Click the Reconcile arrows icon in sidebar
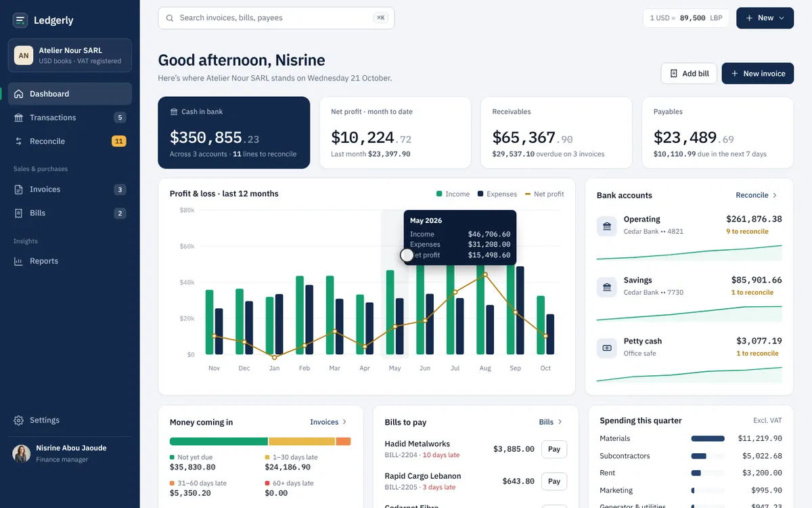The height and width of the screenshot is (508, 812). coord(19,142)
